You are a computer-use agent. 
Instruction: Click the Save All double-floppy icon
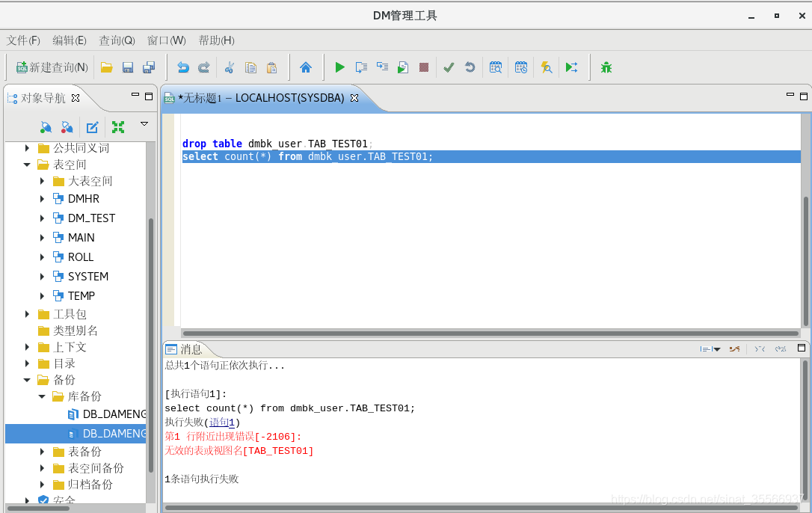point(149,67)
